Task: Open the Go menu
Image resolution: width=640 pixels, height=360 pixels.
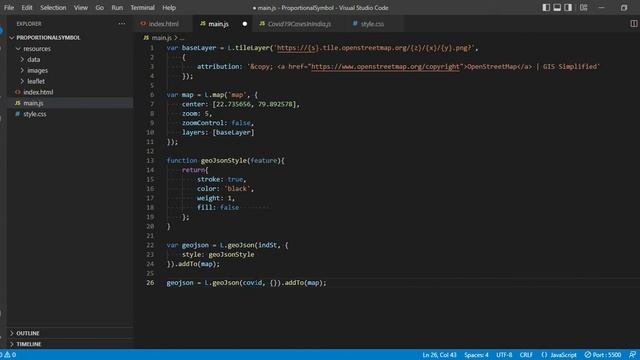Action: [x=99, y=7]
